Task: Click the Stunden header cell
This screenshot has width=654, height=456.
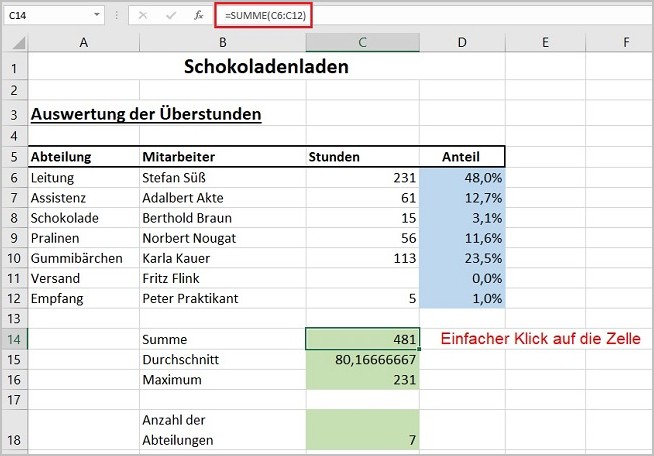Action: pos(362,157)
